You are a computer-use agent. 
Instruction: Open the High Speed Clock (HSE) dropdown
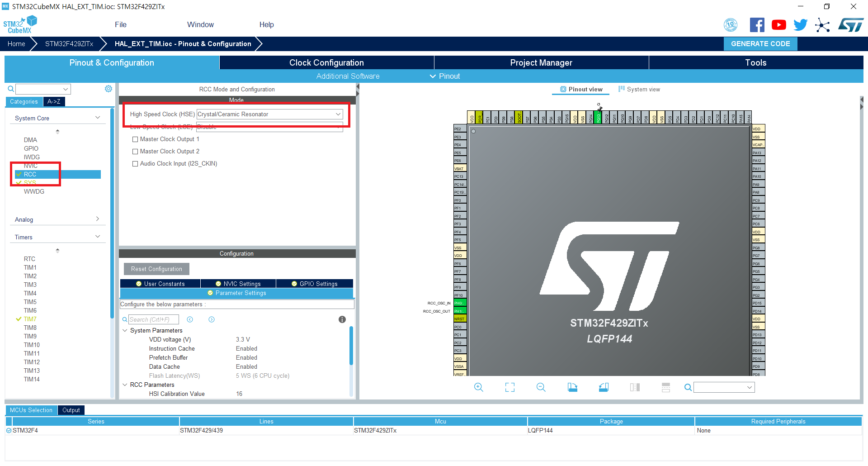coord(269,114)
